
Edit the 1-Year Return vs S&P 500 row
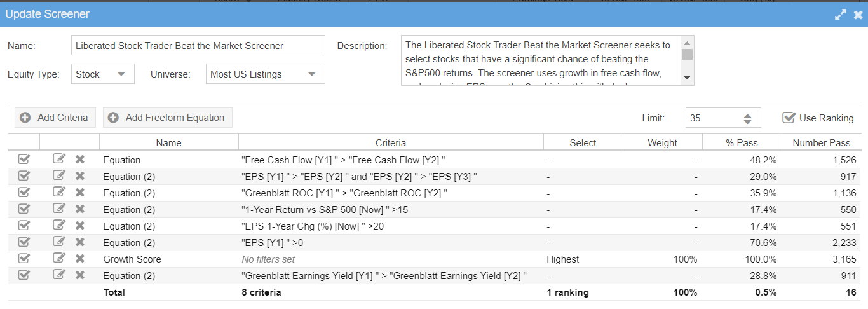point(59,209)
